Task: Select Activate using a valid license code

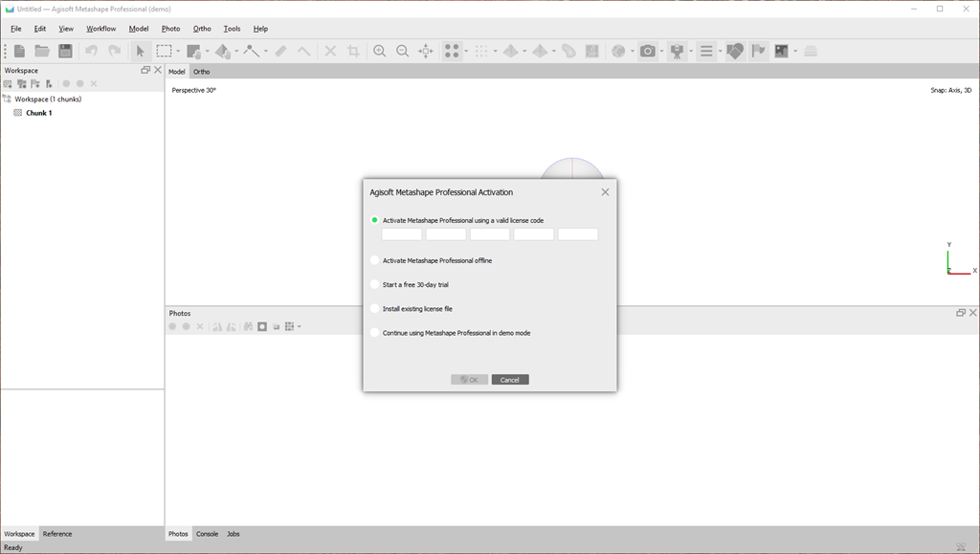Action: (374, 220)
